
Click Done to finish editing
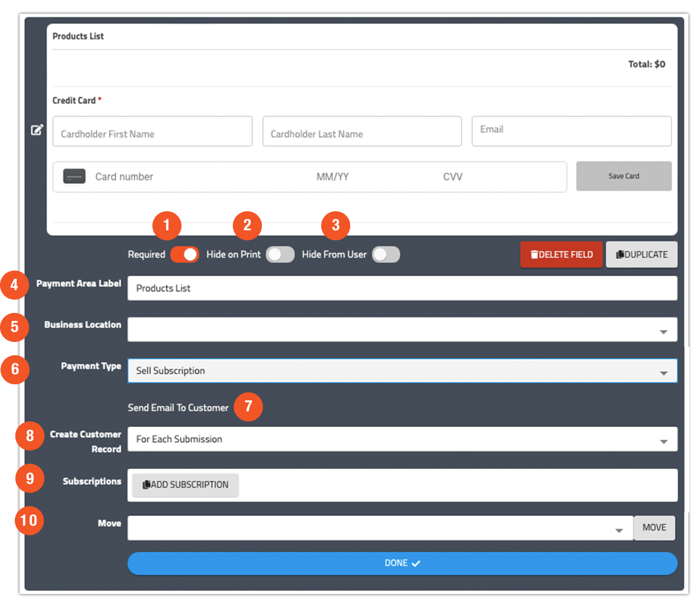pyautogui.click(x=402, y=563)
